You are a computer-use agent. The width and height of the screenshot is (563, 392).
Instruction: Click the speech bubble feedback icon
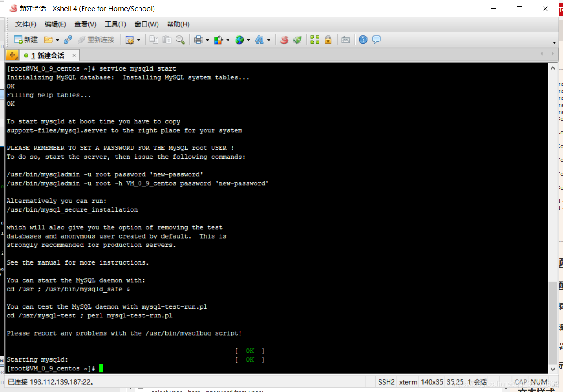click(376, 40)
